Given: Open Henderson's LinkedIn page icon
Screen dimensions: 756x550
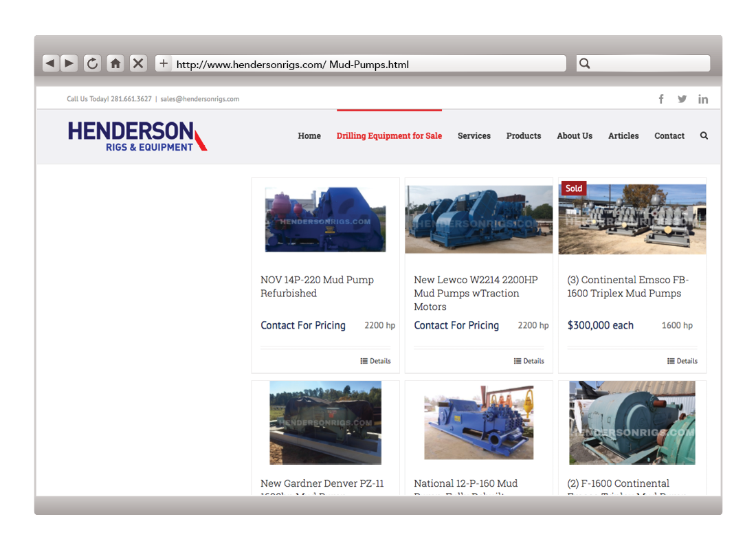Looking at the screenshot, I should pyautogui.click(x=703, y=99).
